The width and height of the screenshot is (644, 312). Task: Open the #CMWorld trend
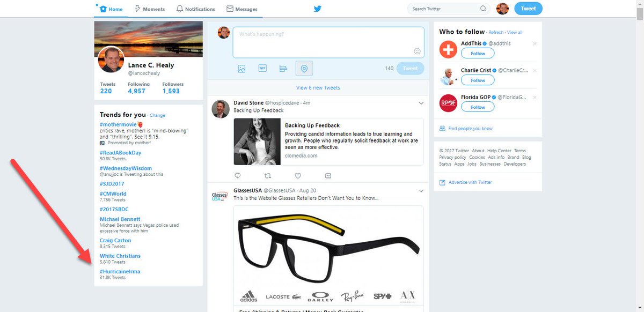[113, 194]
